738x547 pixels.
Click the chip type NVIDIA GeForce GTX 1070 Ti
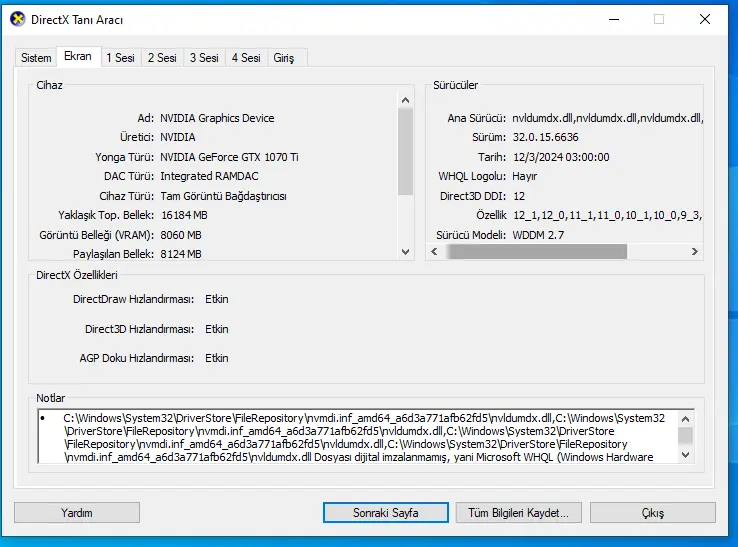[229, 157]
